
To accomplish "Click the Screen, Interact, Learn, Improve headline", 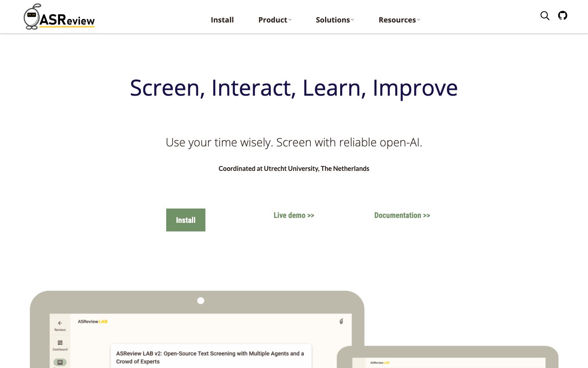I will [294, 88].
